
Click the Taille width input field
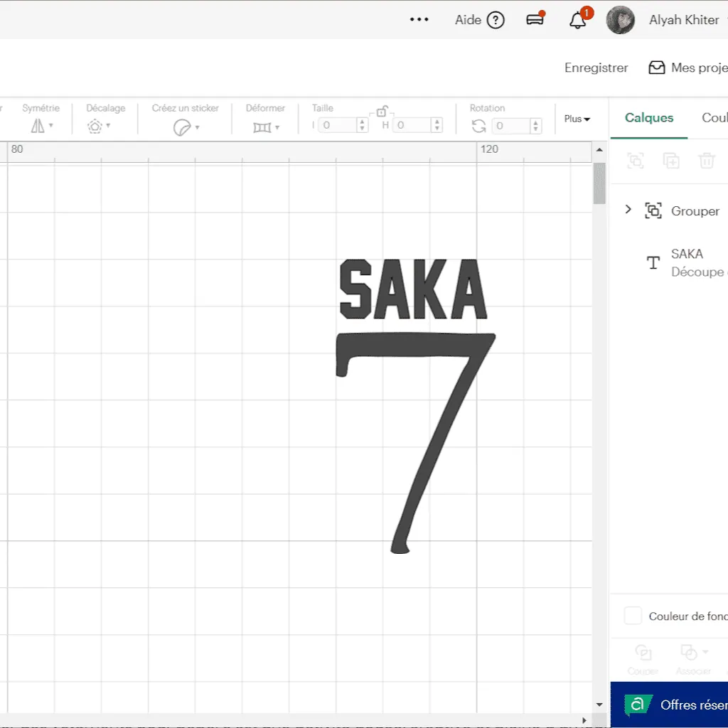click(338, 125)
